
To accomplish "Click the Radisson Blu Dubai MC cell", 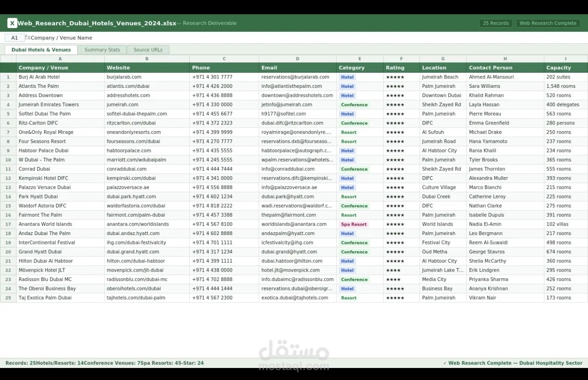I will pyautogui.click(x=60, y=280).
